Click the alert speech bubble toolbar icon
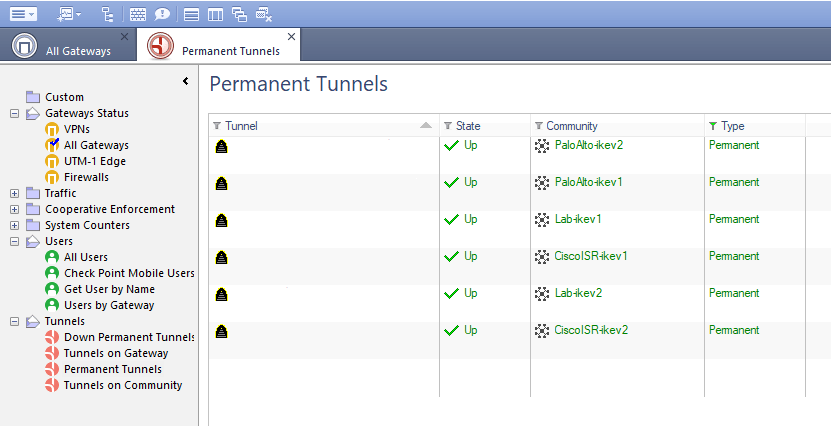 coord(161,14)
